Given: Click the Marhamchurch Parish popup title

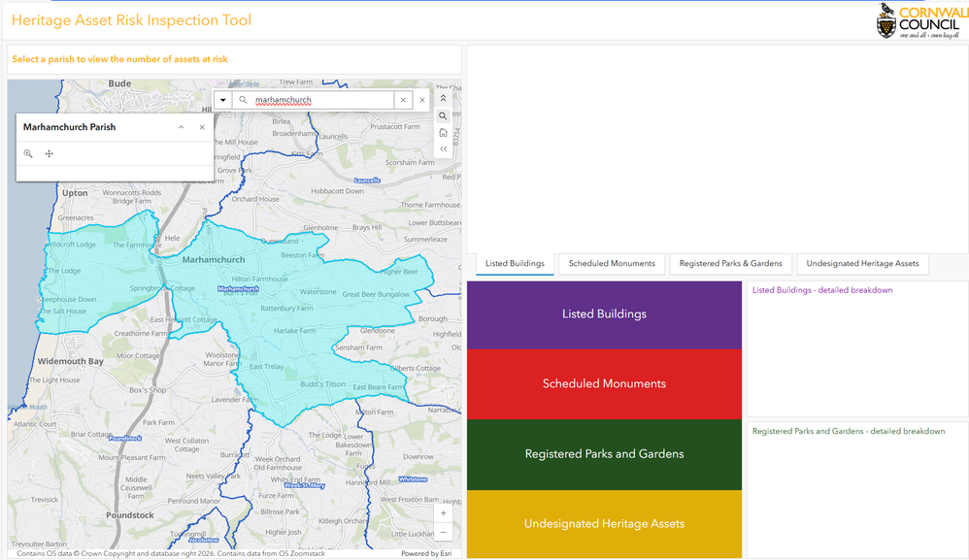Looking at the screenshot, I should pyautogui.click(x=69, y=127).
